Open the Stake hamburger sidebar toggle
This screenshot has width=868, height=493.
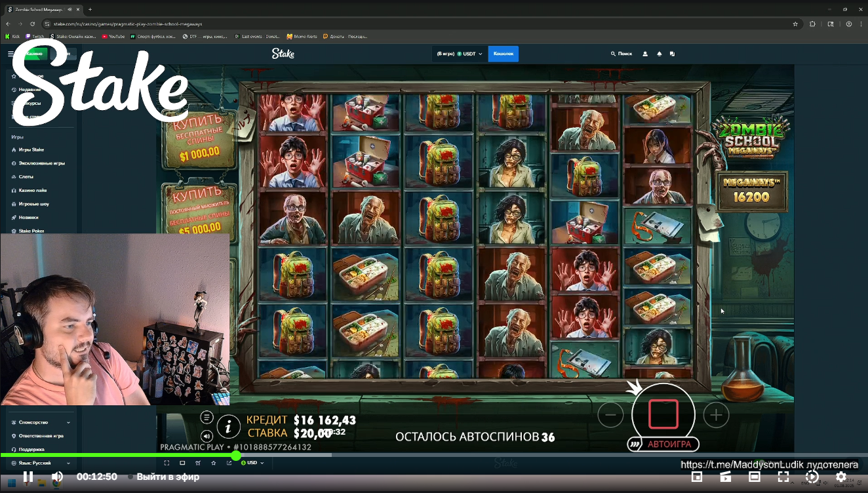tap(10, 54)
